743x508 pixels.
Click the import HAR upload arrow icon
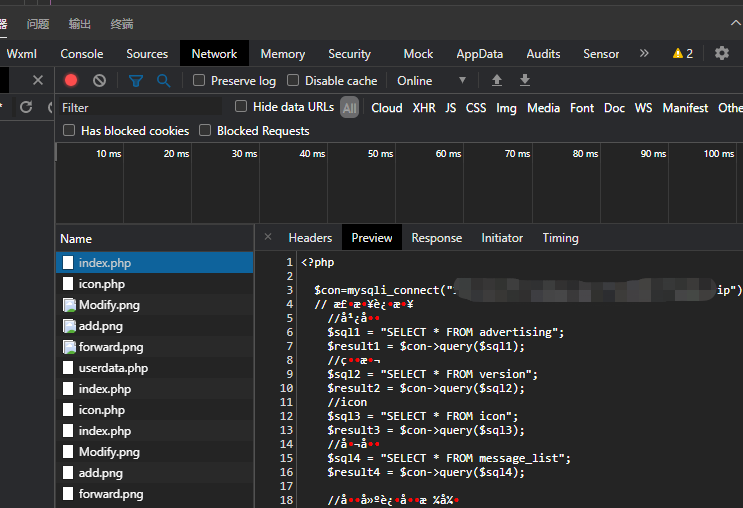coord(497,81)
